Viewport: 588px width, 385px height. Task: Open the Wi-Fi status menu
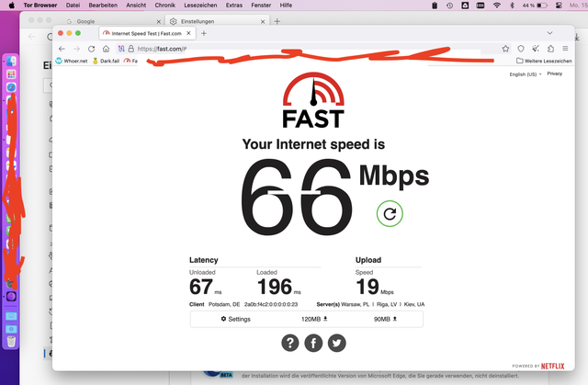[x=497, y=6]
